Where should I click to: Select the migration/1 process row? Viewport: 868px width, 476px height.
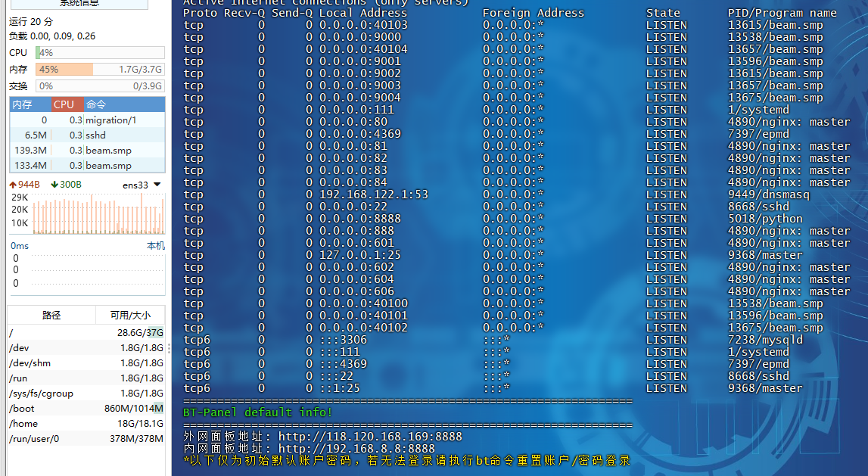88,120
